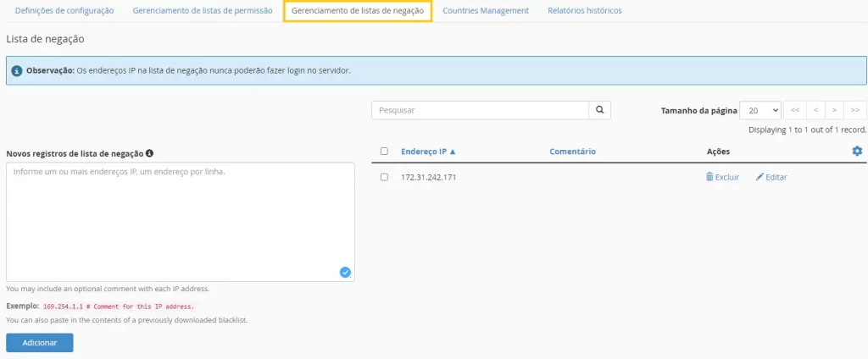Open Definições de configuração tab

click(64, 10)
